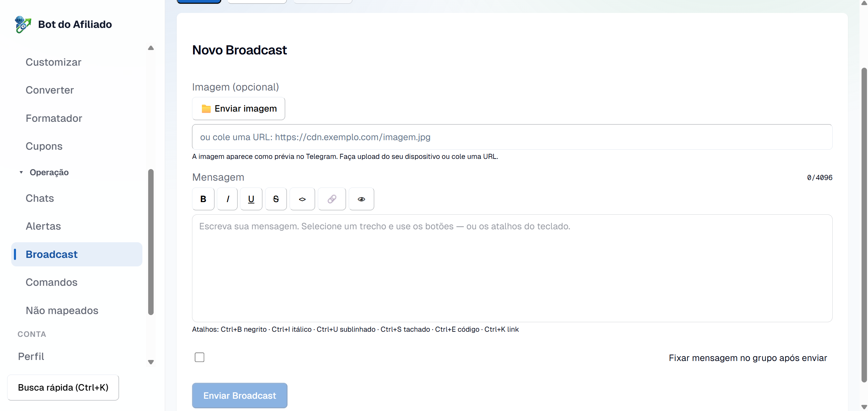Viewport: 868px width, 411px height.
Task: Open the Comandos page
Action: click(52, 282)
